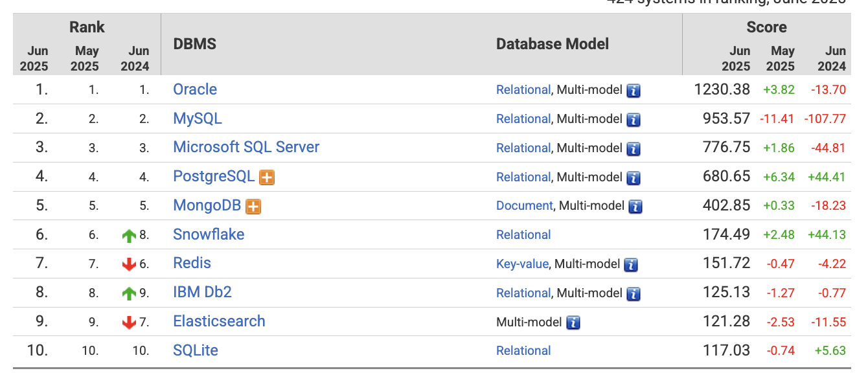The height and width of the screenshot is (373, 868).
Task: Click the +3.82 monthly change for Oracle
Action: point(779,90)
